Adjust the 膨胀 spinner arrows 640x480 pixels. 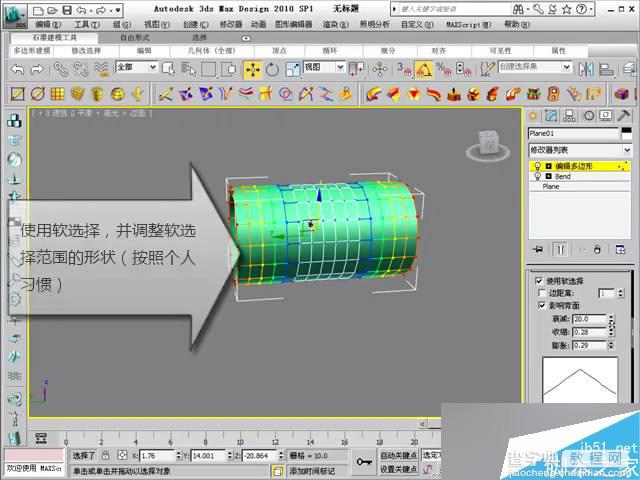pyautogui.click(x=611, y=345)
